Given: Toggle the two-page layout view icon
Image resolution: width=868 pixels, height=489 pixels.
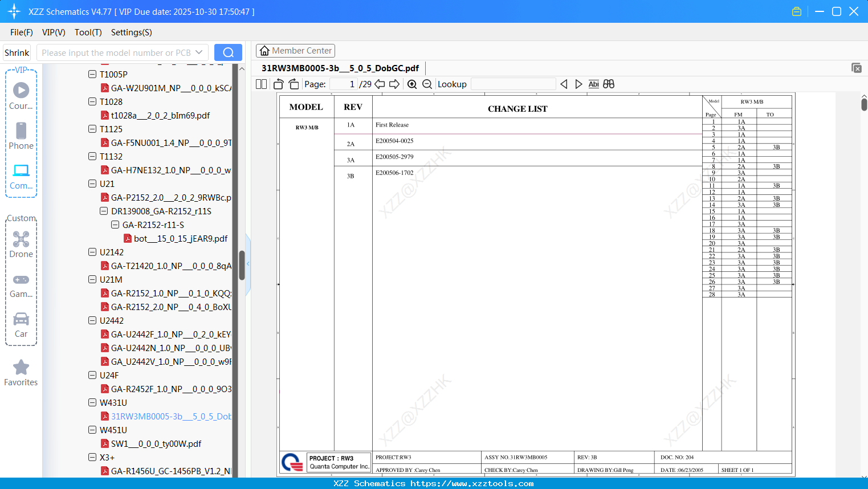Looking at the screenshot, I should (x=262, y=84).
